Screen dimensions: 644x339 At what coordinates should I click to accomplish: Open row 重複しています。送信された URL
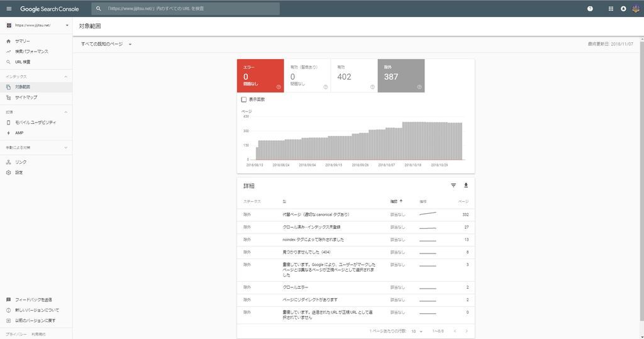click(356, 315)
